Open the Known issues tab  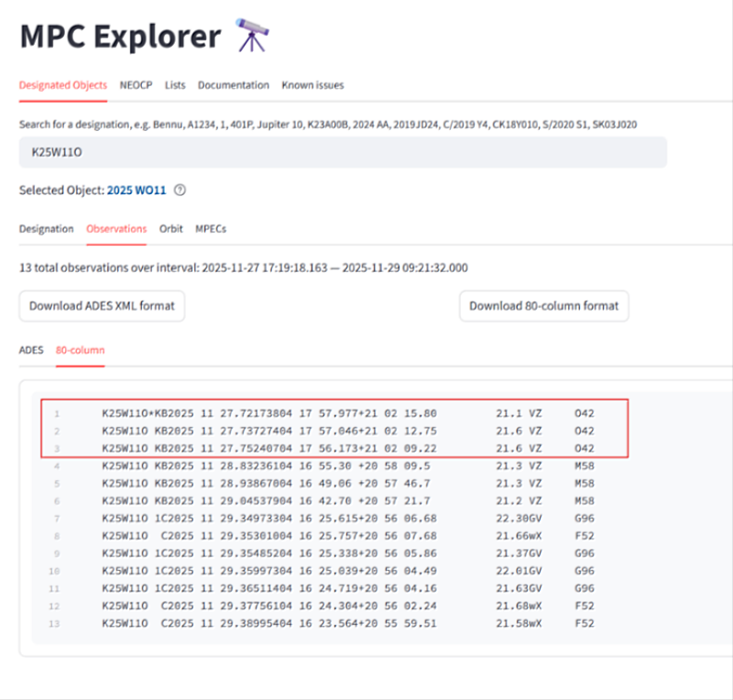[x=312, y=85]
